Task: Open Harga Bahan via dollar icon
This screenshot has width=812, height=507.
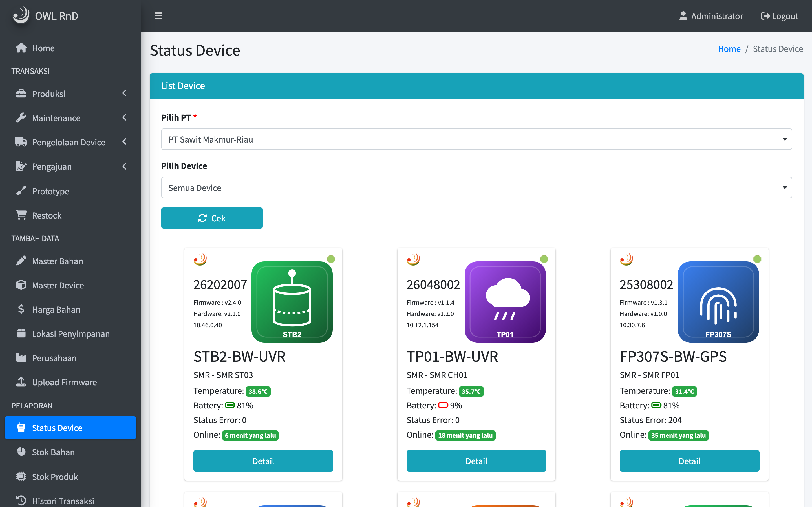Action: point(21,309)
